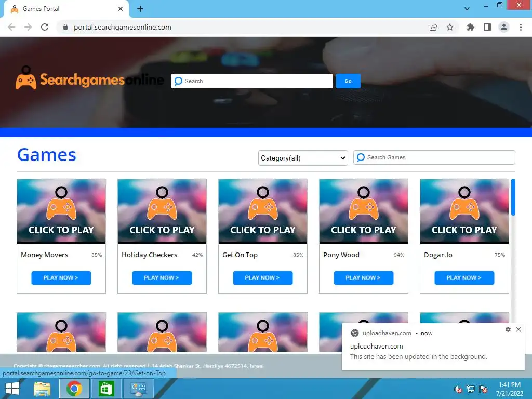Click Play Now under Holiday Checkers
Screen dimensions: 532x399
coord(162,278)
